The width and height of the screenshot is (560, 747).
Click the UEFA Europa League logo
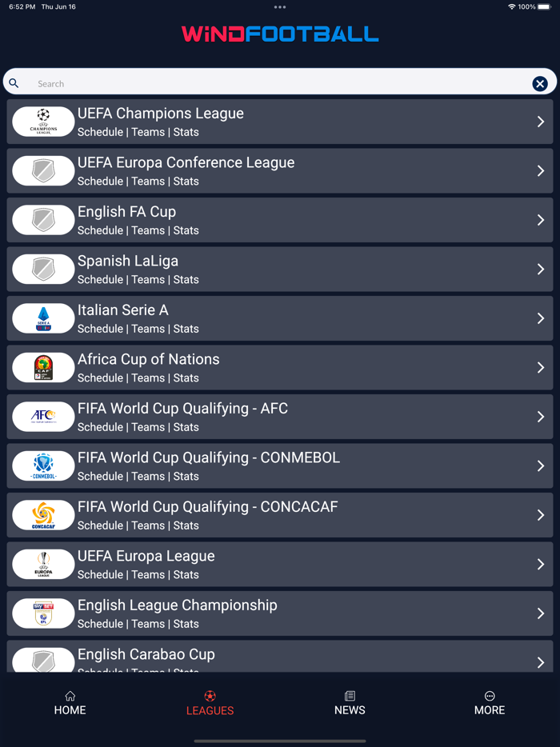coord(43,565)
